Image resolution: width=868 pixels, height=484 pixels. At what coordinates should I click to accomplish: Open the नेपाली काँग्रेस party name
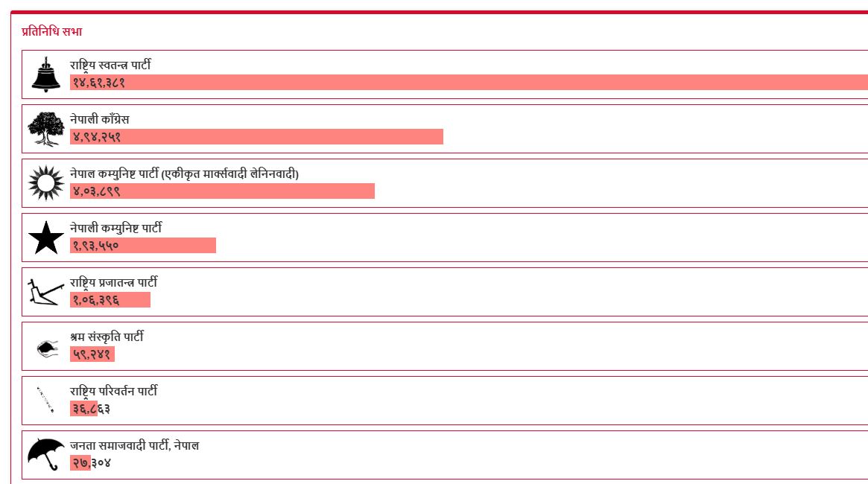click(x=100, y=120)
